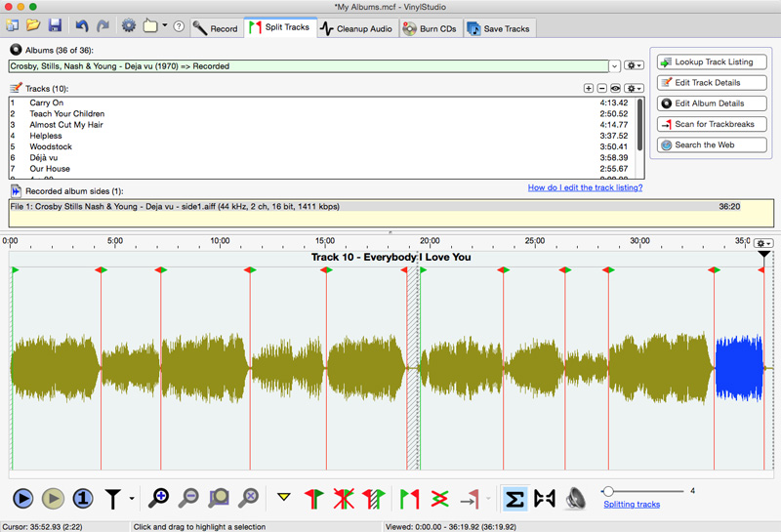Open the waveform gear settings dropdown

tap(763, 243)
